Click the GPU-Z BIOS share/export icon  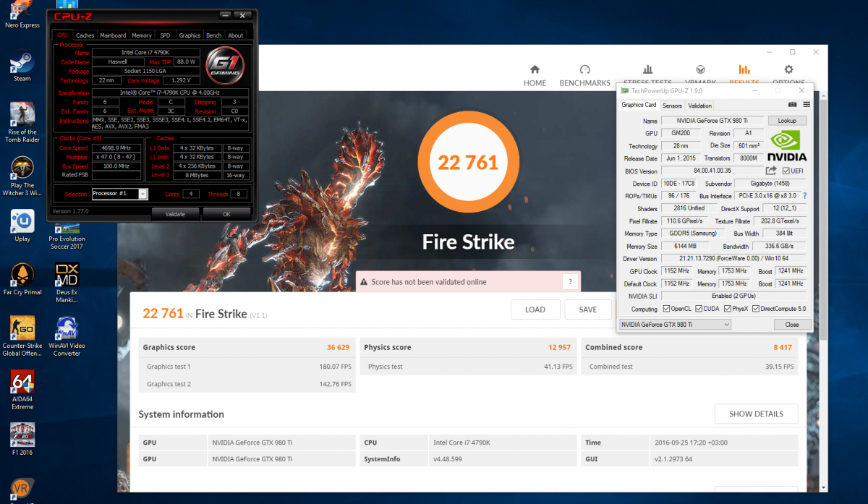771,171
